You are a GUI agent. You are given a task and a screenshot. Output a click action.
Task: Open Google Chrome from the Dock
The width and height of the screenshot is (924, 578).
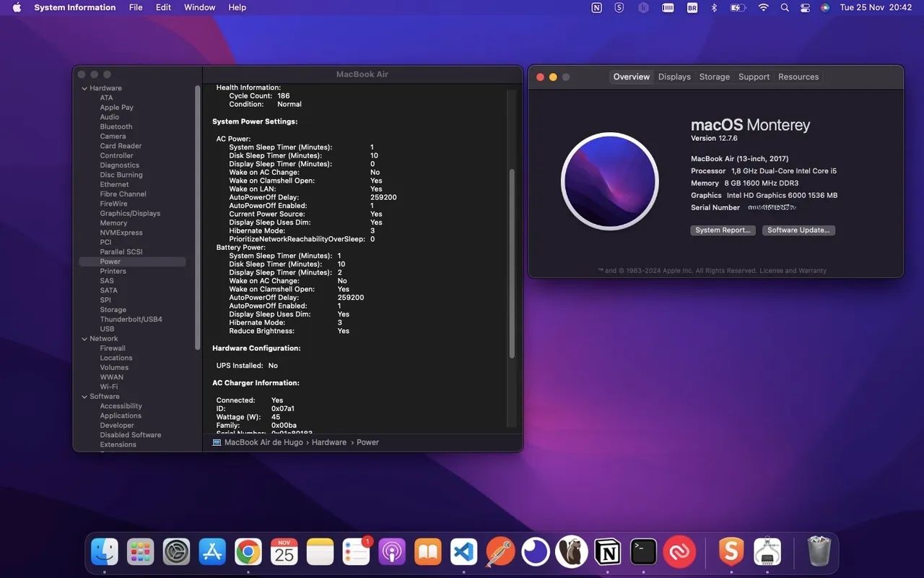pos(248,551)
